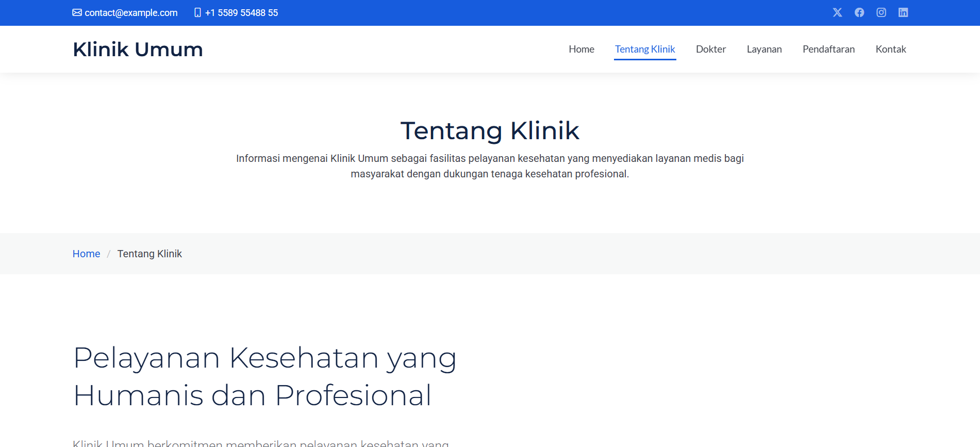Click the large Tentang Klinik page title
980x447 pixels.
click(x=490, y=130)
